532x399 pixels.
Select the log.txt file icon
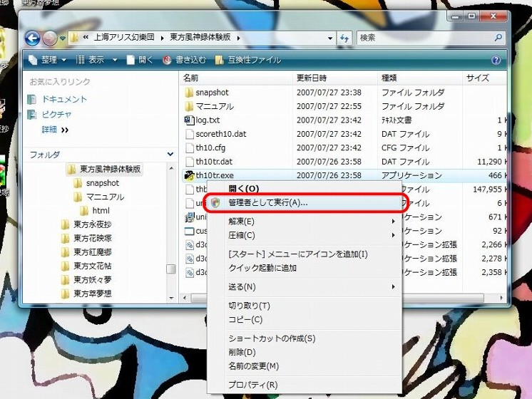click(x=189, y=120)
